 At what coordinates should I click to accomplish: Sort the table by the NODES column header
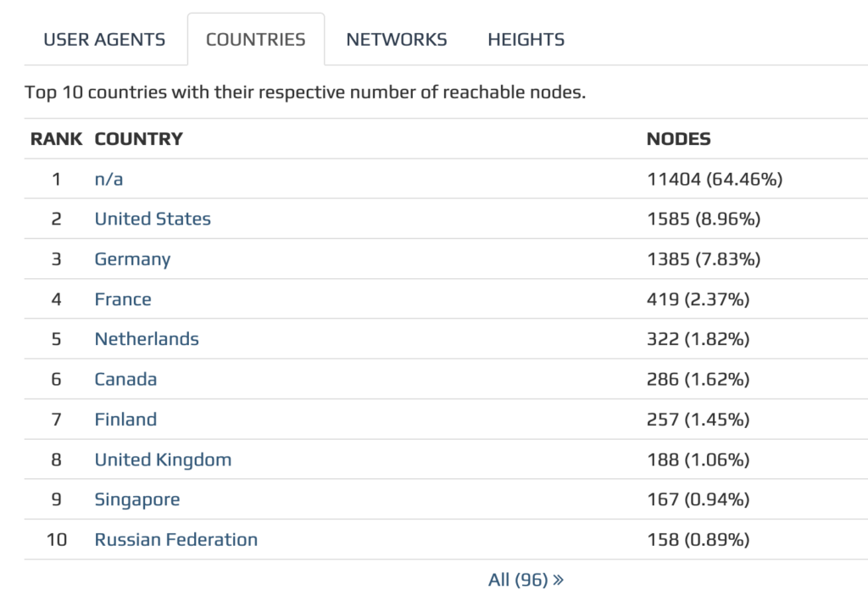[678, 139]
